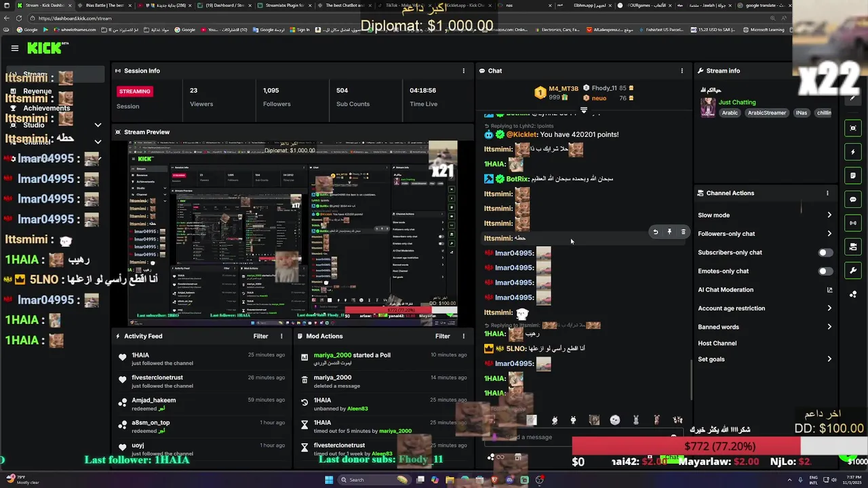Click the broadcast signal icon in right toolbar
The height and width of the screenshot is (488, 868).
tap(853, 223)
